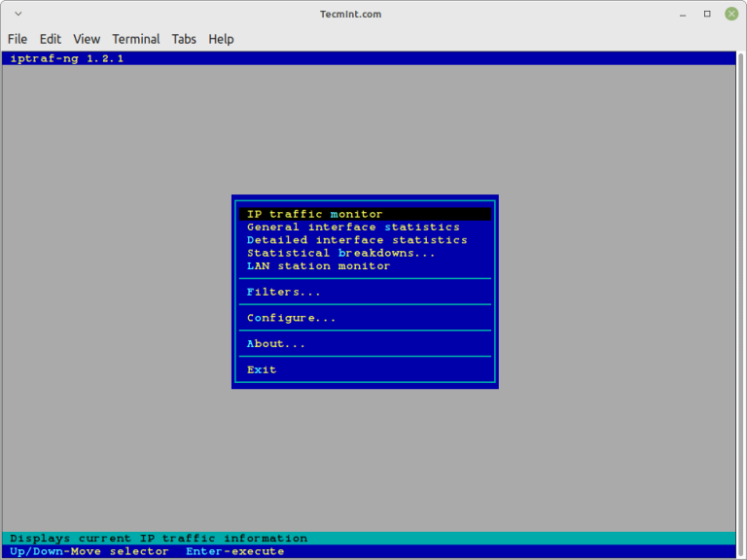Minimize the Tecmint.com terminal window

click(682, 14)
